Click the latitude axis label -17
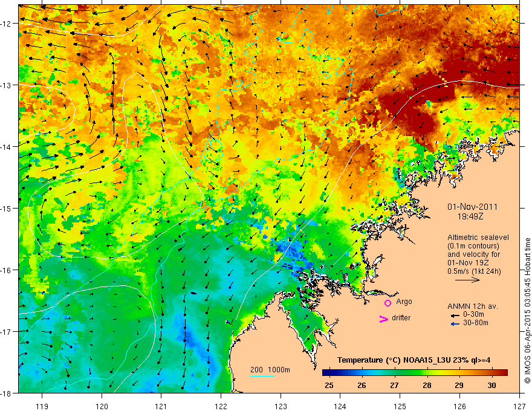This screenshot has width=532, height=411. [x=7, y=332]
